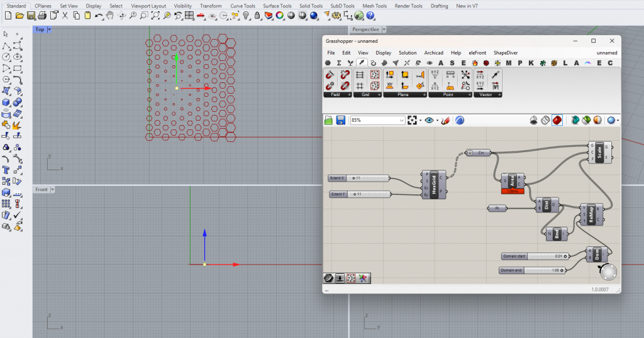This screenshot has height=338, width=644.
Task: Open the Solution menu in Grasshopper
Action: pyautogui.click(x=408, y=53)
